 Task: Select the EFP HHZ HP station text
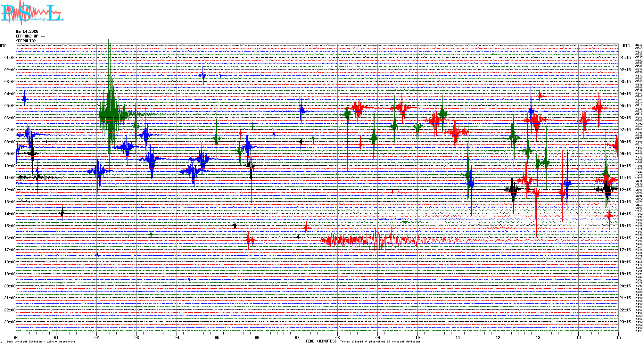pos(30,36)
